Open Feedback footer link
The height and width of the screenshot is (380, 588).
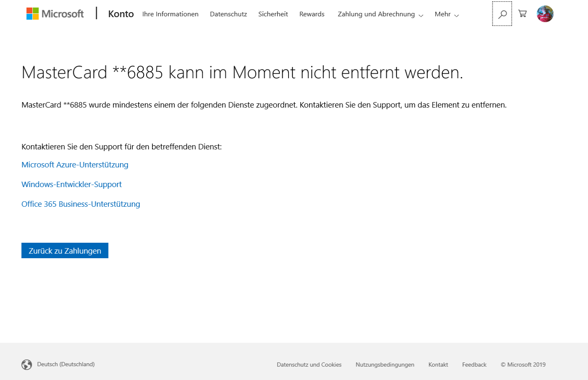click(x=475, y=365)
